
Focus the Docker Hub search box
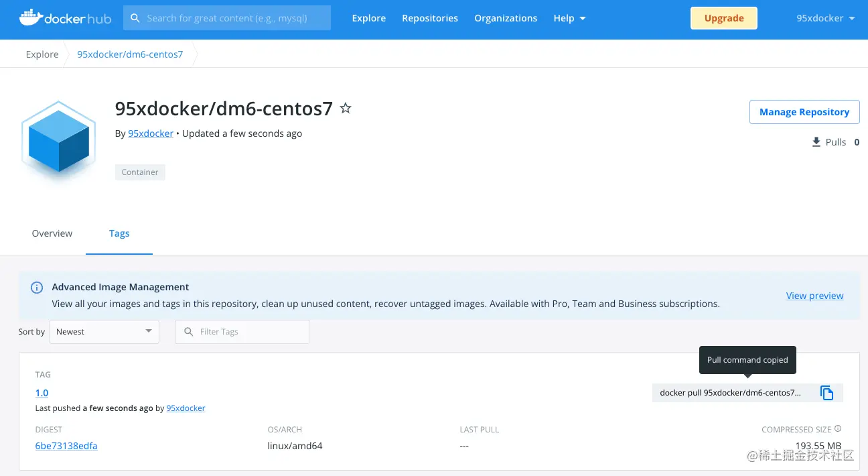[x=227, y=18]
